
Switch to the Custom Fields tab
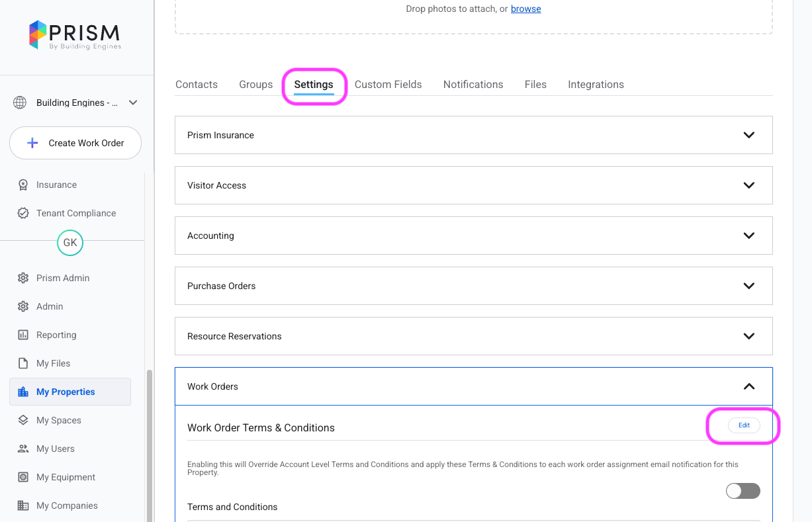(388, 84)
